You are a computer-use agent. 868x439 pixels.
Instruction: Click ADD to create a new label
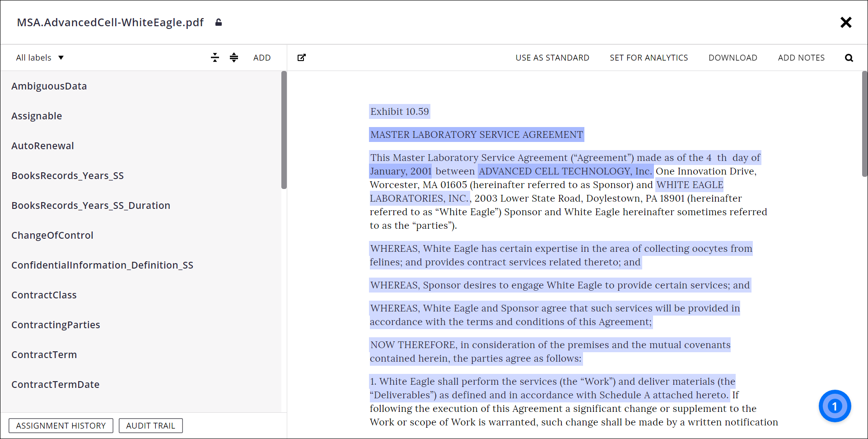click(x=262, y=57)
